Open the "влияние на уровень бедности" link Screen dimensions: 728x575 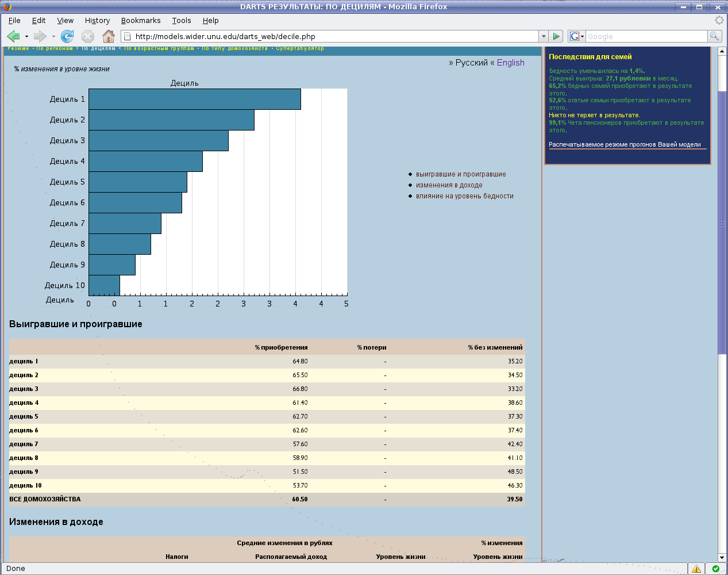pyautogui.click(x=466, y=196)
